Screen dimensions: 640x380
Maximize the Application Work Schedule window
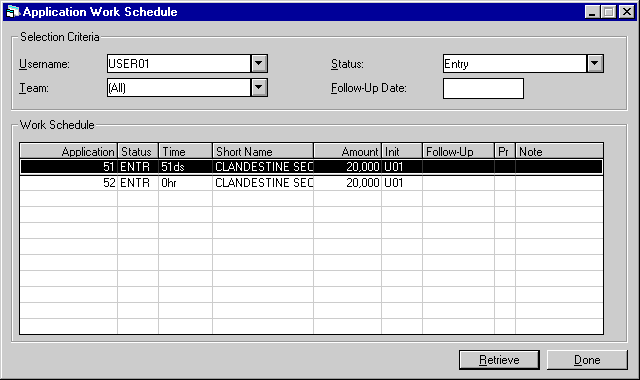(609, 12)
